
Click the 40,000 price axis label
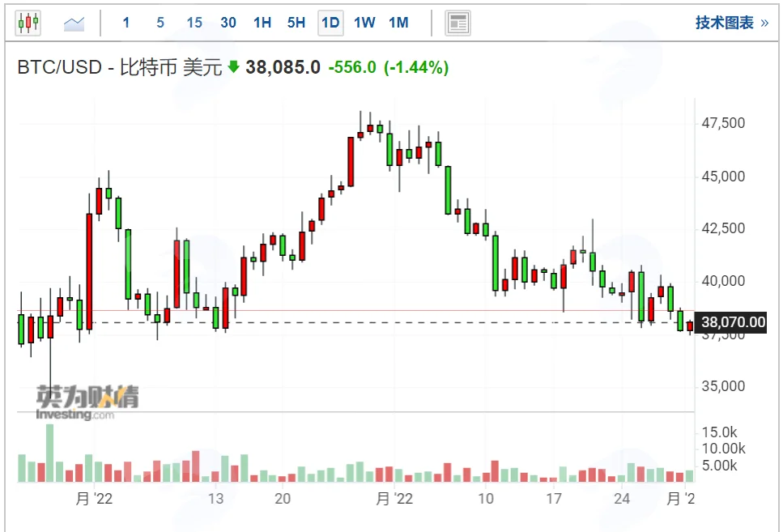click(x=722, y=281)
